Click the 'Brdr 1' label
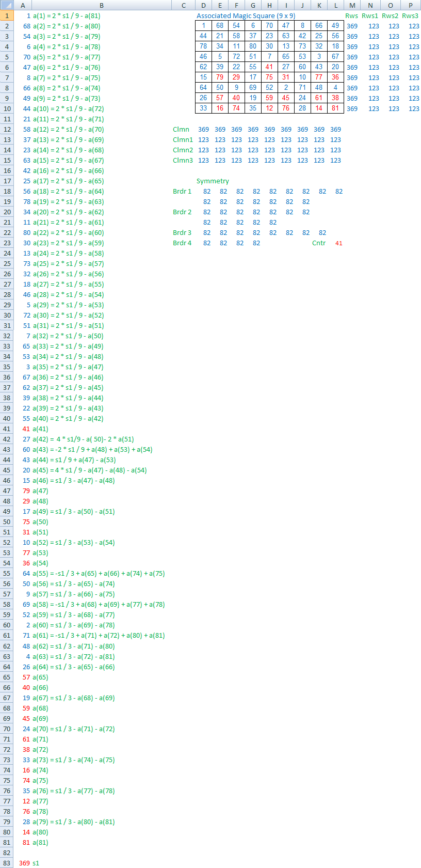 (182, 191)
